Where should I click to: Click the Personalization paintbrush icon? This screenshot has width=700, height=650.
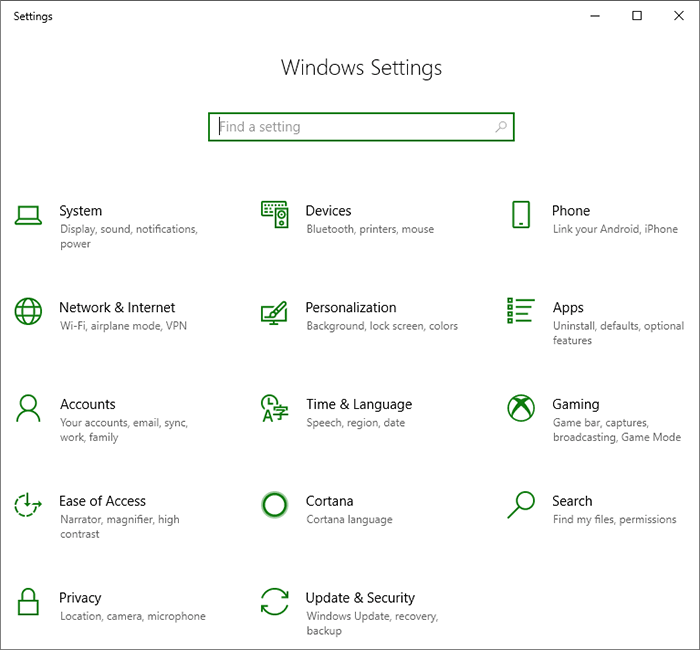click(274, 312)
